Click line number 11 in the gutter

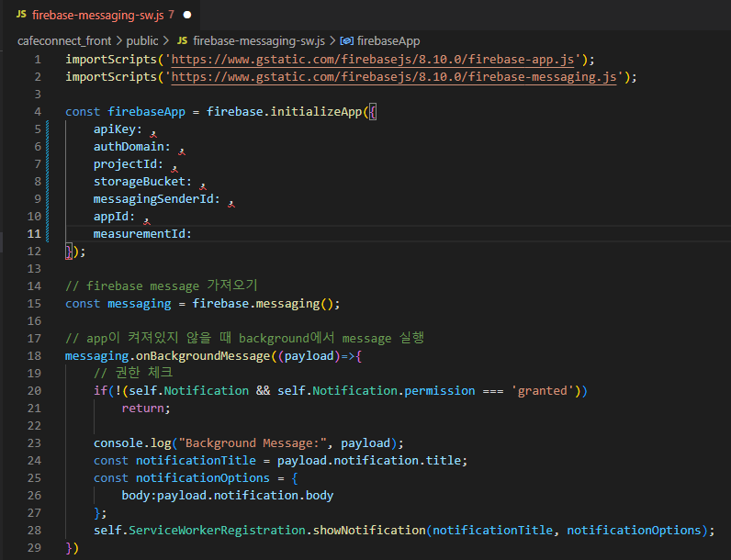pos(34,234)
